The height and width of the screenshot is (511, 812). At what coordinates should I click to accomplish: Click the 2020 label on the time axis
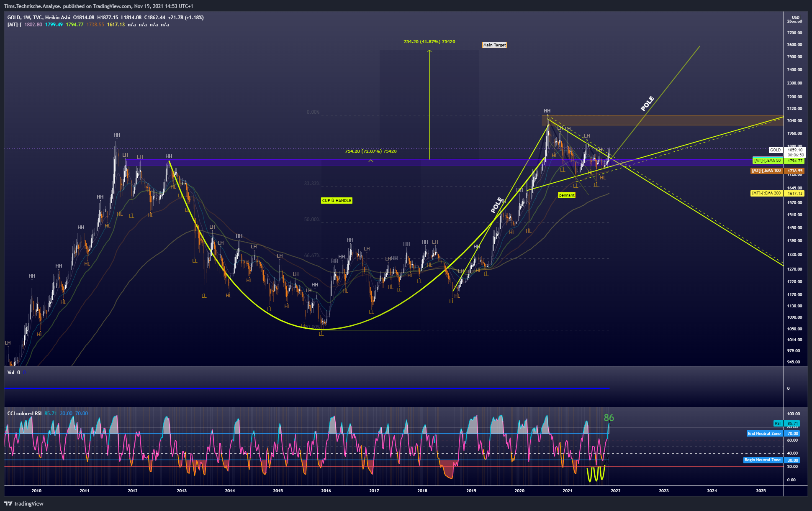[519, 491]
